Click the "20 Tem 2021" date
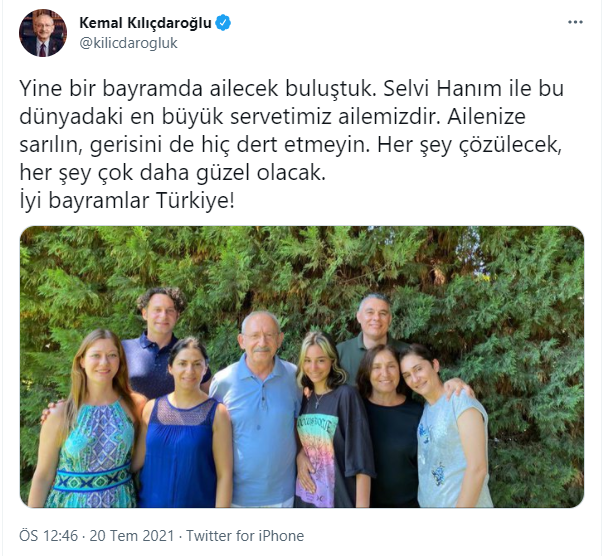Image resolution: width=611 pixels, height=556 pixels. pos(132,536)
